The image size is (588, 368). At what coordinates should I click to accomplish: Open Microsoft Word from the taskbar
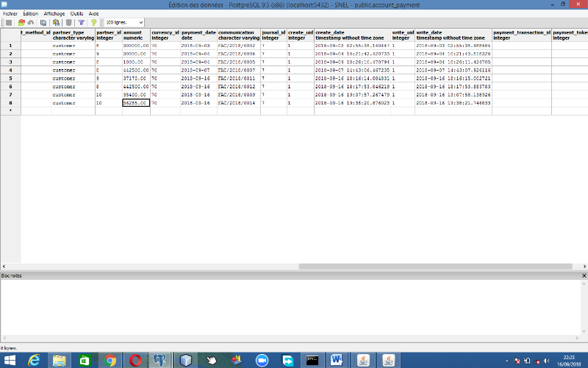(337, 361)
